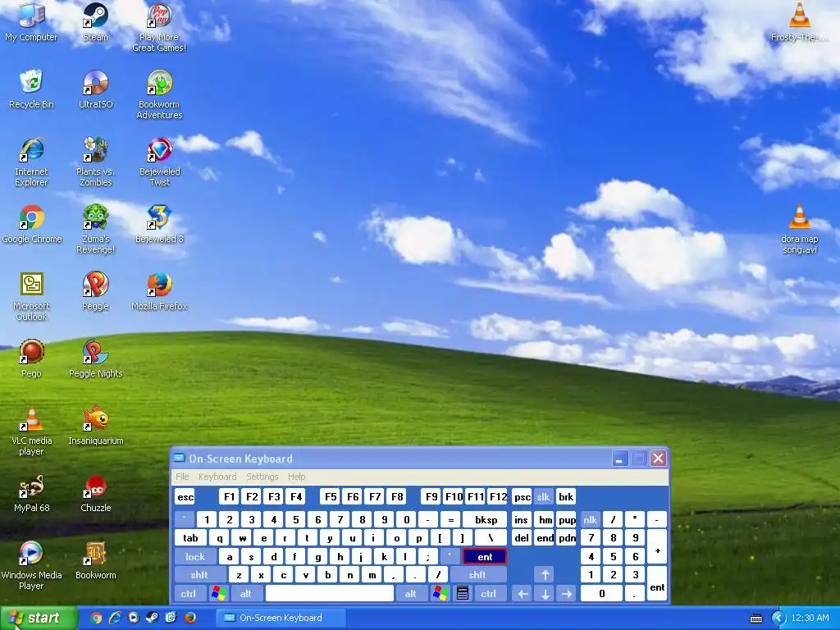This screenshot has width=840, height=630.
Task: Select dora map song.avi file
Action: pos(799,230)
